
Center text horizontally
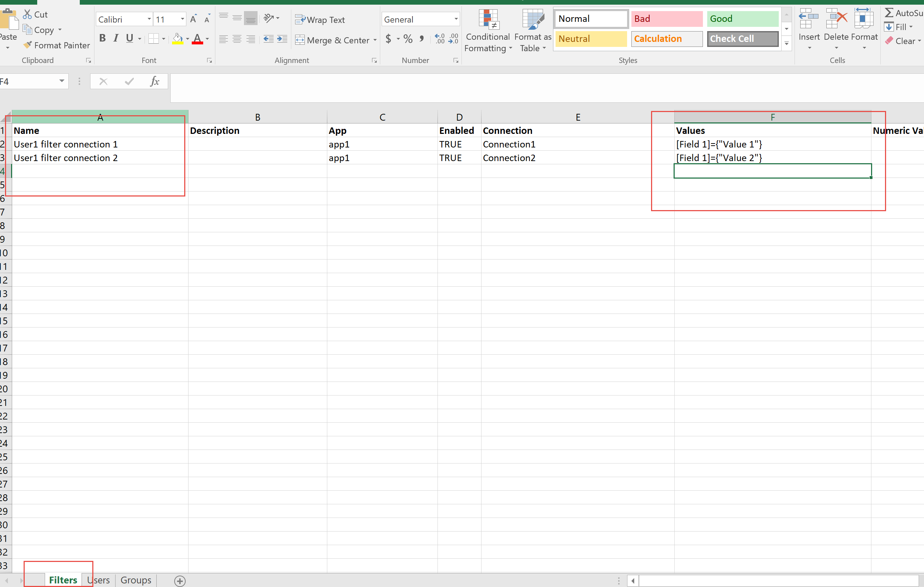(x=237, y=39)
